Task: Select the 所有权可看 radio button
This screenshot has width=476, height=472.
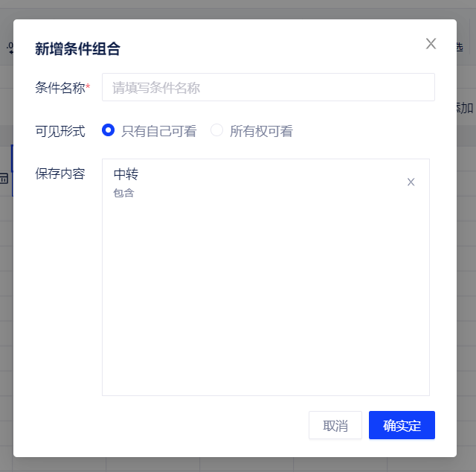Action: pos(217,130)
